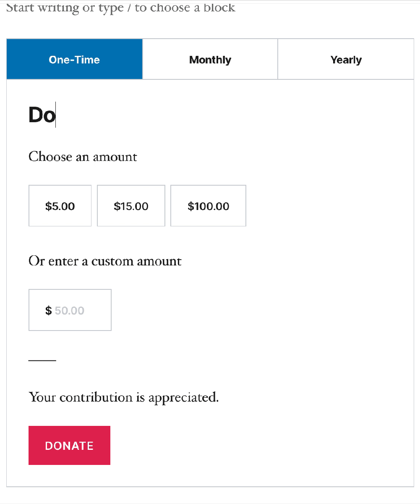Click the word "block" in the top placeholder
420x504 pixels.
tap(219, 8)
